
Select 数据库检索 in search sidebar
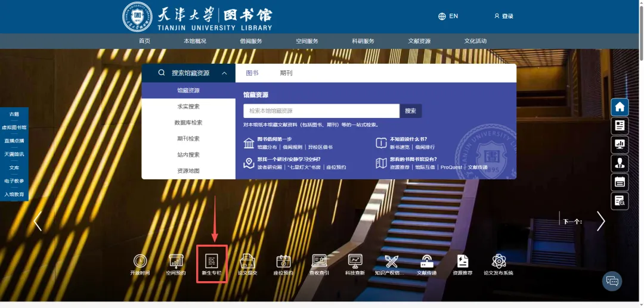point(188,123)
